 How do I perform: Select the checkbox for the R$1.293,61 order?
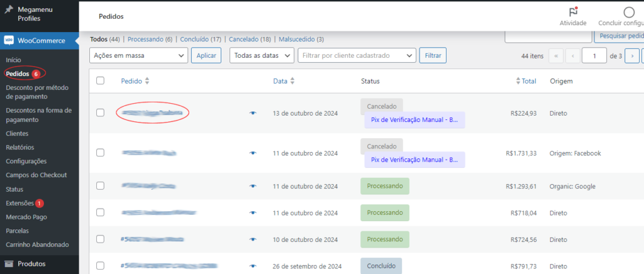(x=101, y=186)
